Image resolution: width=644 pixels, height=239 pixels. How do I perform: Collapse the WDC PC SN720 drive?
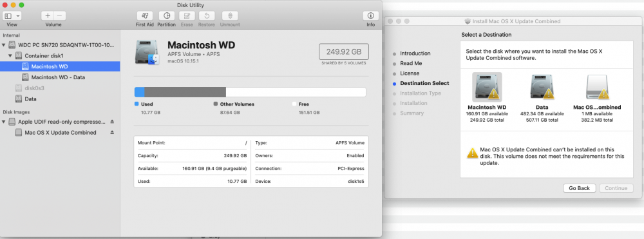(x=4, y=44)
